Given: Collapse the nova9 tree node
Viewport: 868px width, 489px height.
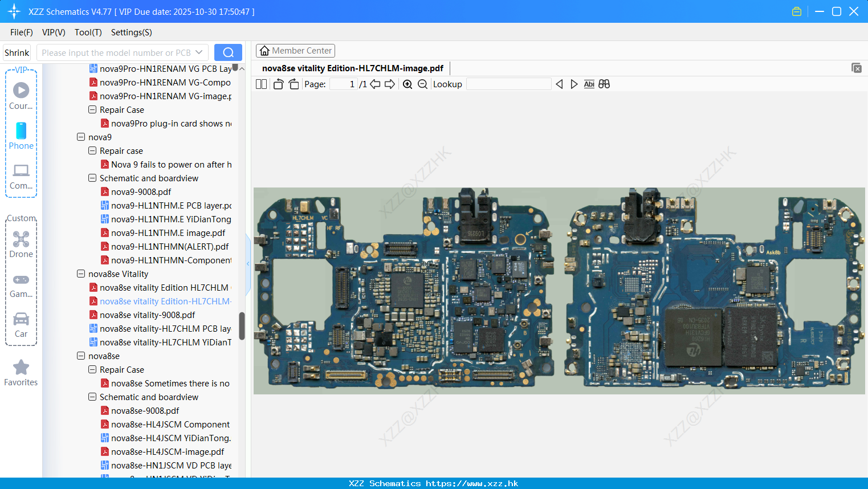Looking at the screenshot, I should point(81,137).
